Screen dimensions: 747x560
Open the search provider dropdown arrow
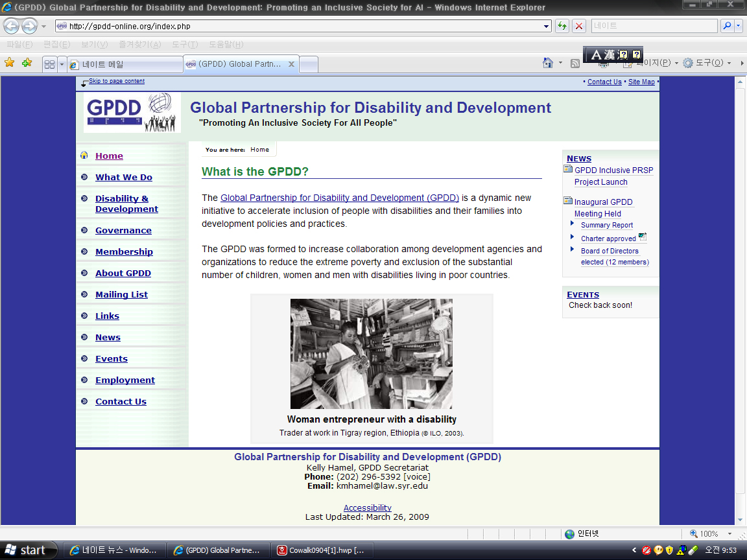[739, 26]
